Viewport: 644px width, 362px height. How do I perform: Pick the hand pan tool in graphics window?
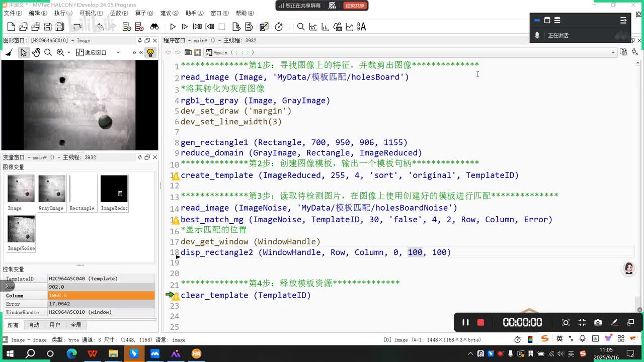(36, 52)
